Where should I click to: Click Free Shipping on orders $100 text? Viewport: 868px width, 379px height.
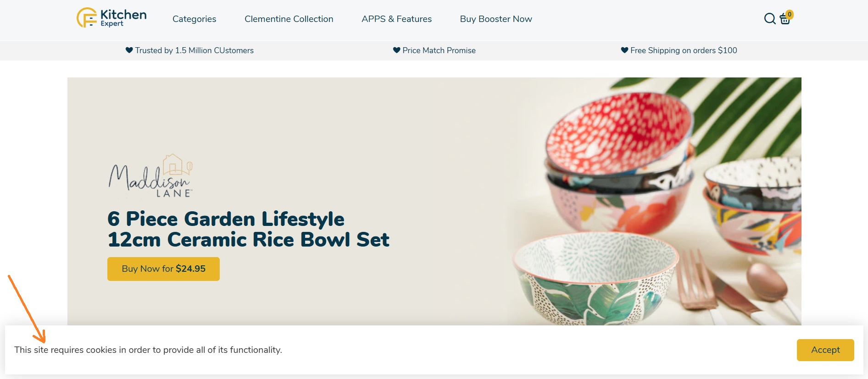point(684,50)
